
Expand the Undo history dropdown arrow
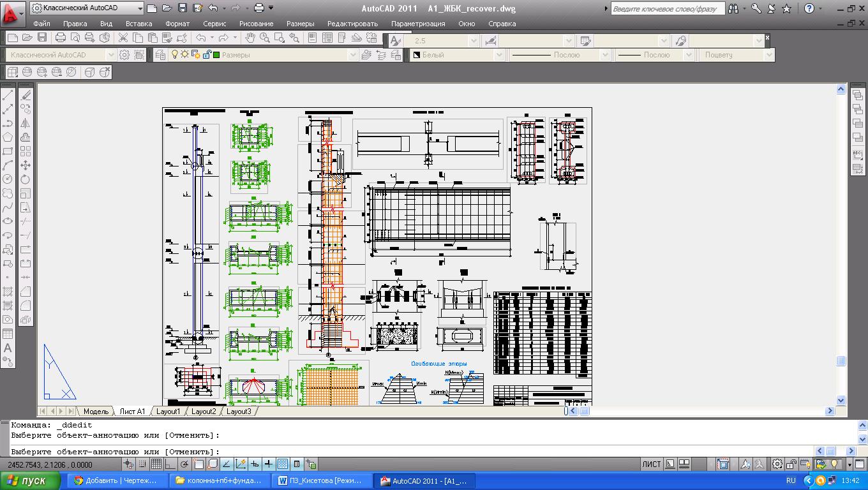[213, 38]
